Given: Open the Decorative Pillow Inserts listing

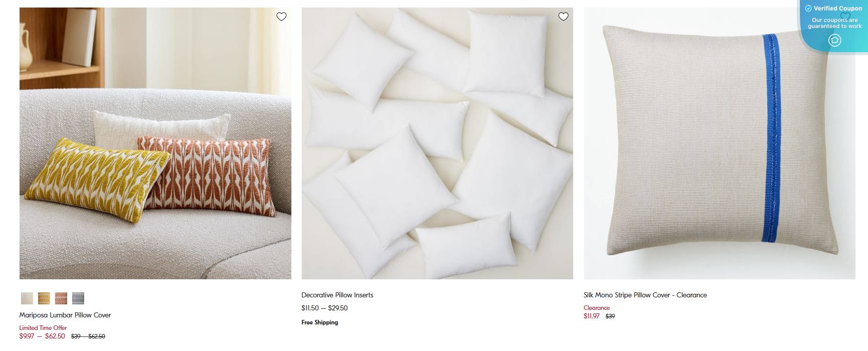Looking at the screenshot, I should point(337,295).
